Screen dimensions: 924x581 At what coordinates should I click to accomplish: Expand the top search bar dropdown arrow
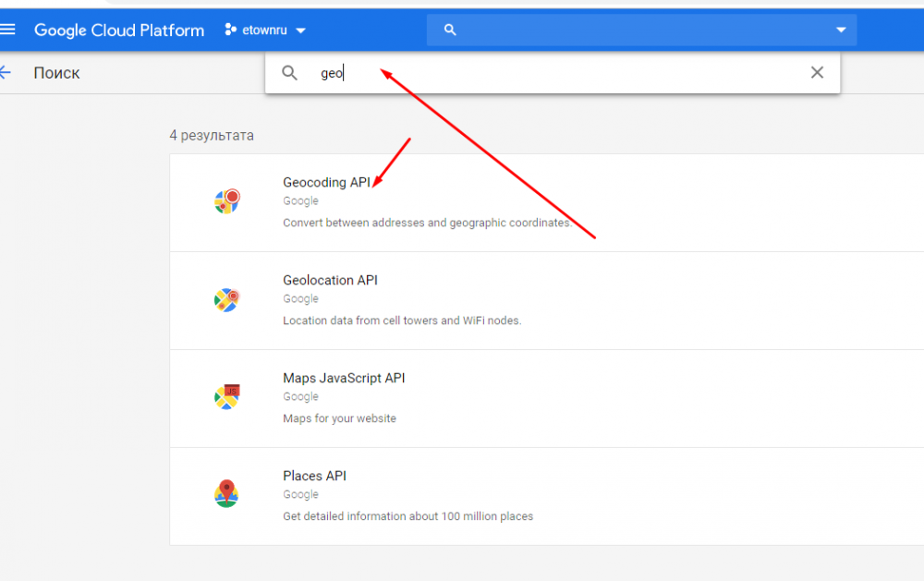841,30
